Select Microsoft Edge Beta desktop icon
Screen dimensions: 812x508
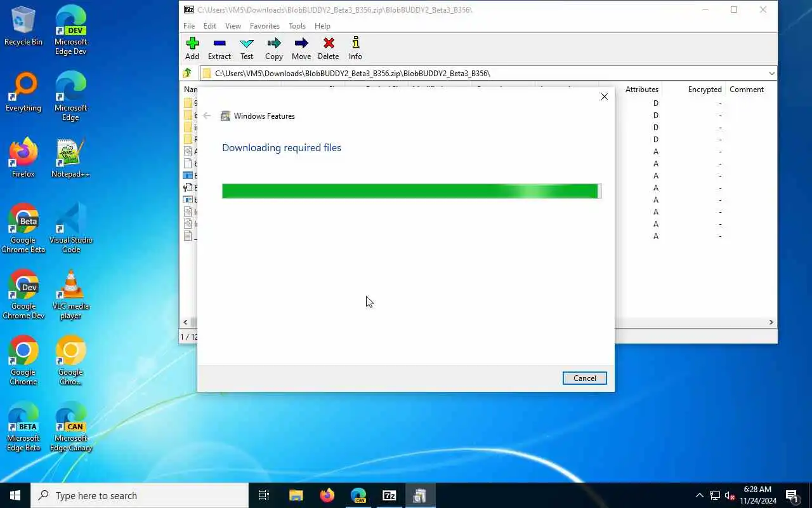23,427
